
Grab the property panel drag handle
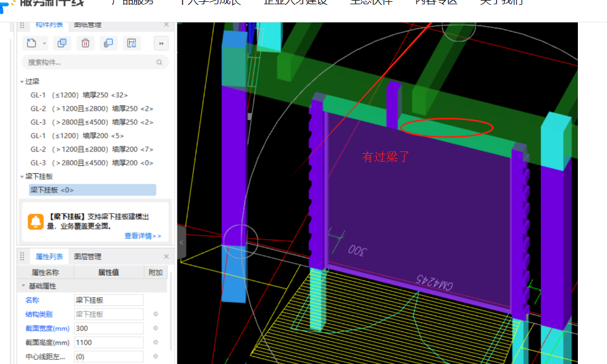[22, 256]
